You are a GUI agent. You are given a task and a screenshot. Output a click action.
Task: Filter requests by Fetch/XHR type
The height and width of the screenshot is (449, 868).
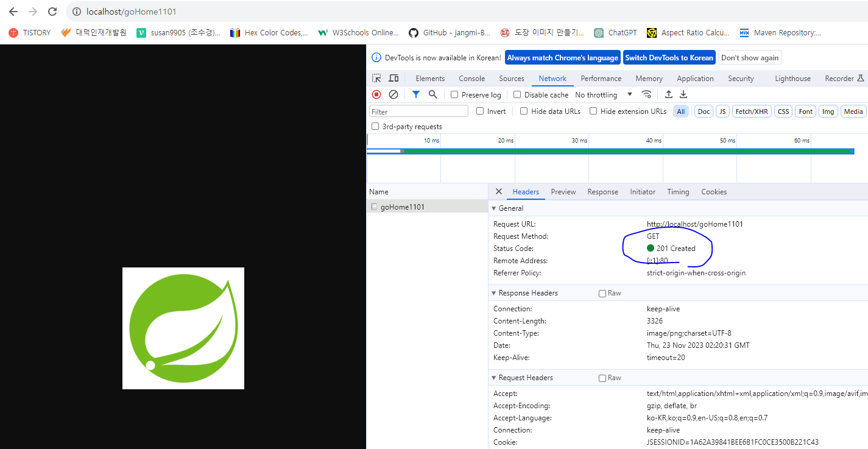[x=752, y=111]
